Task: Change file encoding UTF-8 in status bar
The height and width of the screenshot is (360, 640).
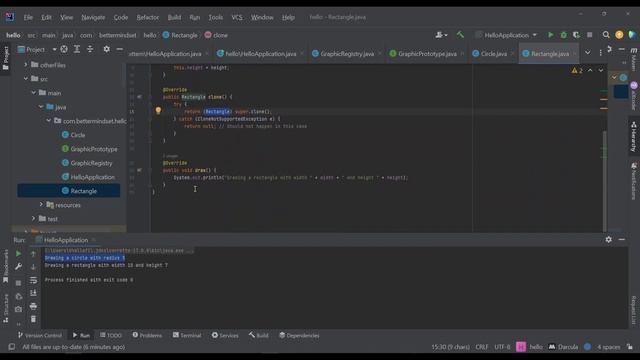Action: 502,347
